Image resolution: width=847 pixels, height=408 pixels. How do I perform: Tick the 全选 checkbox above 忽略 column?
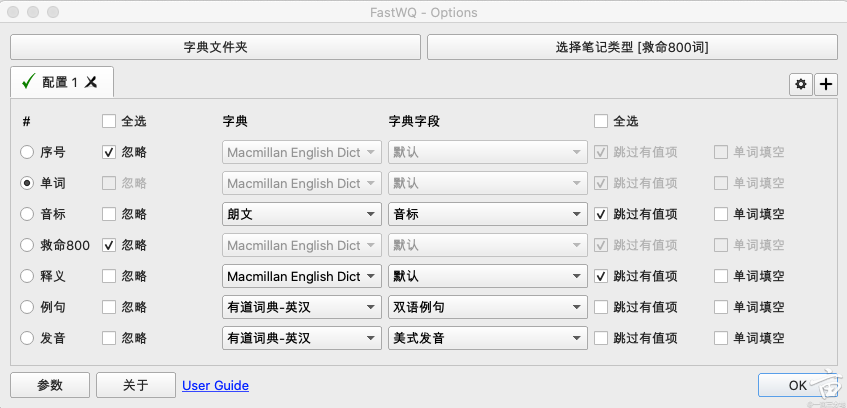coord(109,121)
